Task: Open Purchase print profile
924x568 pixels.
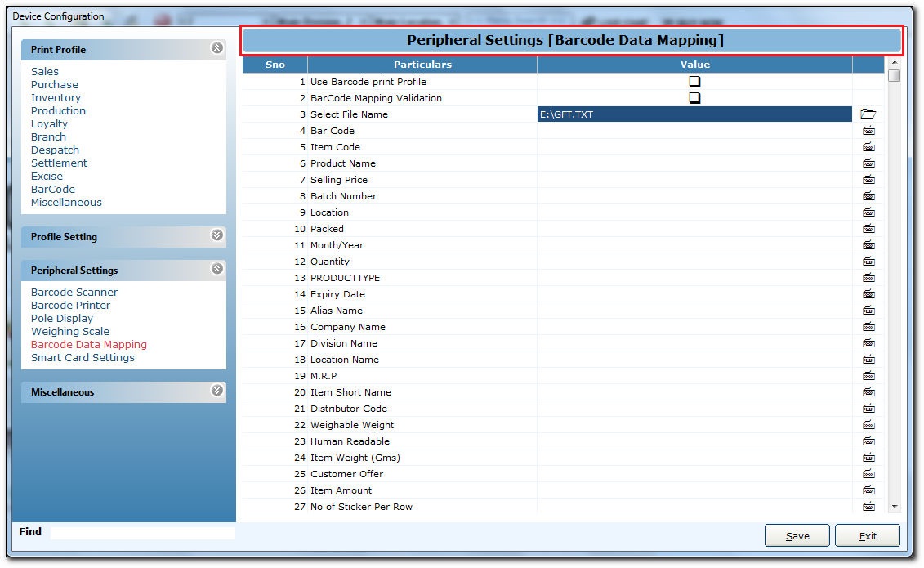Action: pos(54,84)
